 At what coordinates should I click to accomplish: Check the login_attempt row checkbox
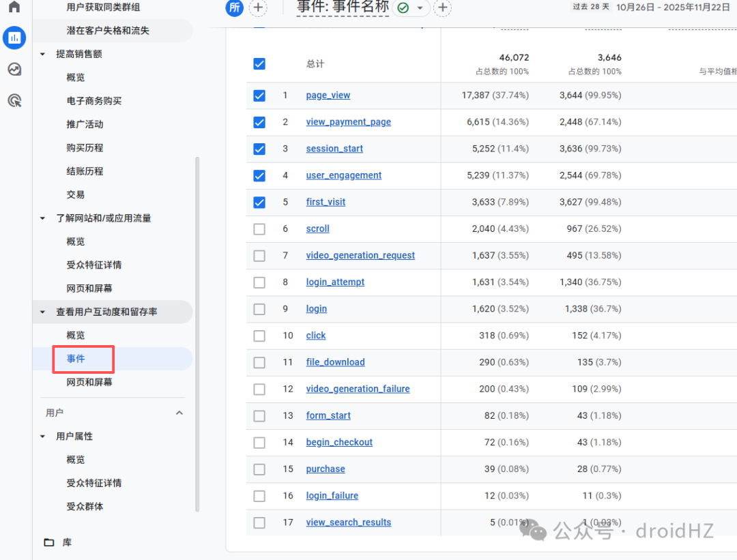tap(259, 282)
